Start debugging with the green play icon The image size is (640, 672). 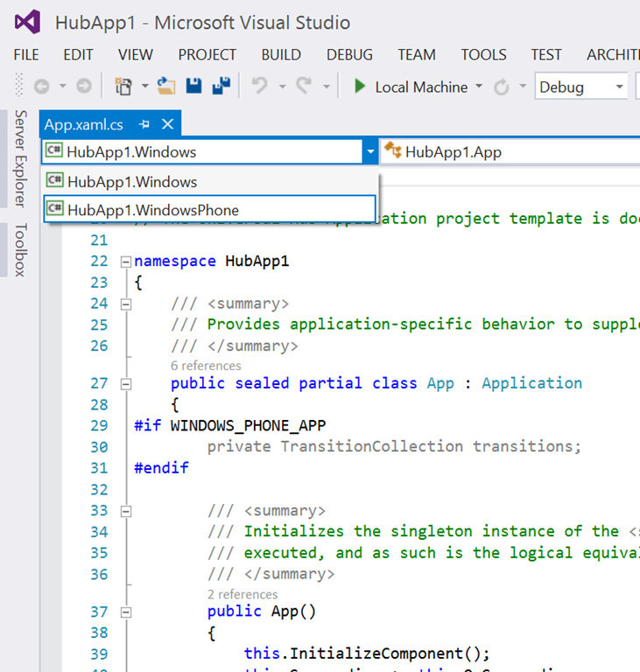[360, 86]
